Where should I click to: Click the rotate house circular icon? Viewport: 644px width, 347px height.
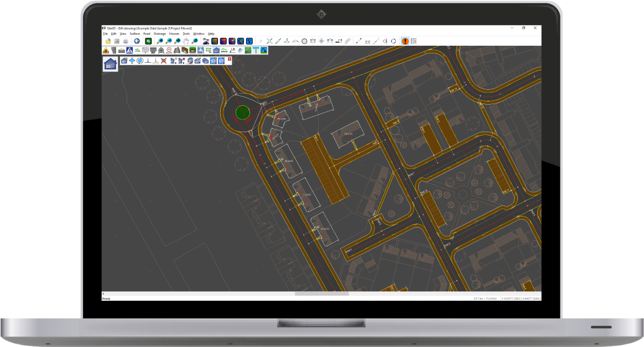(x=140, y=61)
